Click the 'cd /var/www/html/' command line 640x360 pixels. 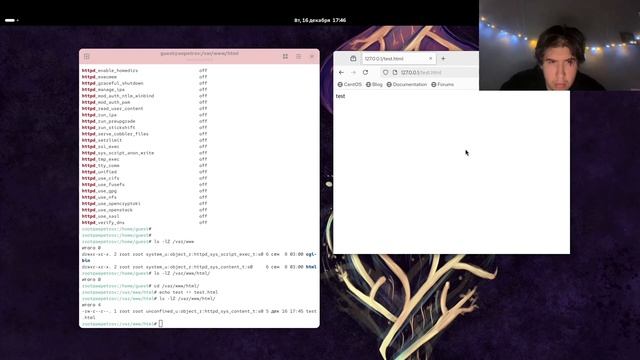tap(141, 286)
